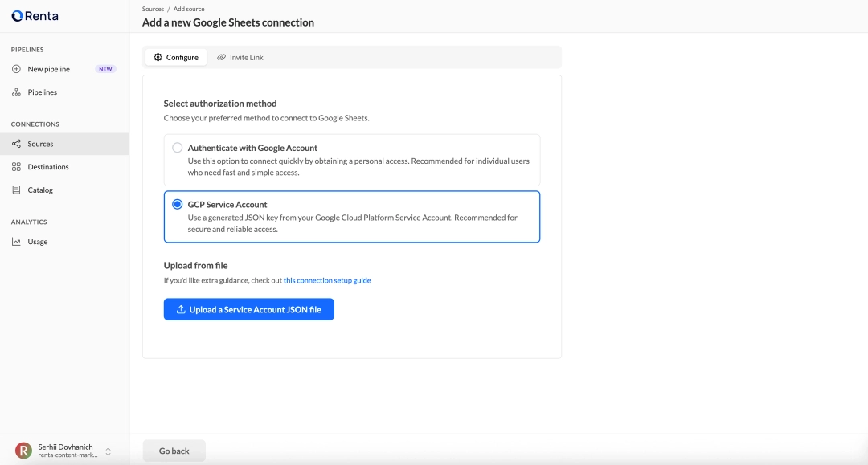The width and height of the screenshot is (868, 465).
Task: Open Usage via the chart icon
Action: coord(16,241)
